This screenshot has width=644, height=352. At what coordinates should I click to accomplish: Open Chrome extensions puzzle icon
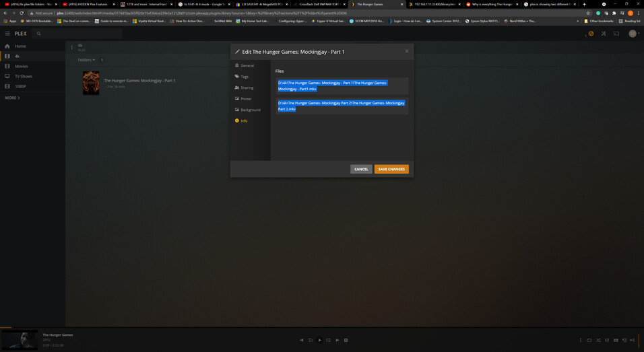(x=614, y=13)
